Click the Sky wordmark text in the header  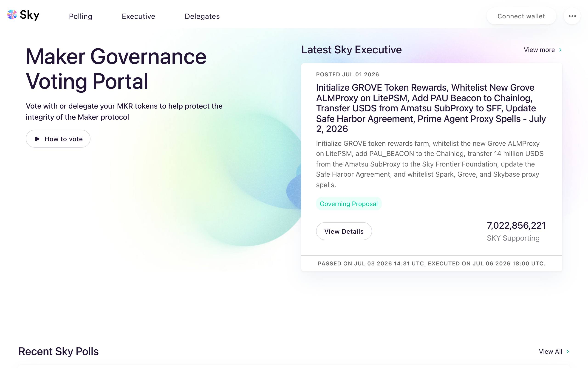coord(29,15)
